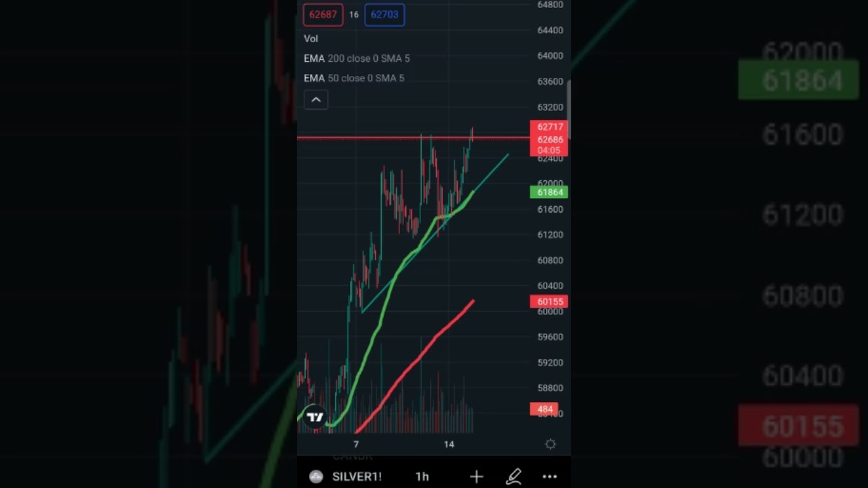Image resolution: width=868 pixels, height=488 pixels.
Task: Click the date label 14 on time axis
Action: pos(449,445)
